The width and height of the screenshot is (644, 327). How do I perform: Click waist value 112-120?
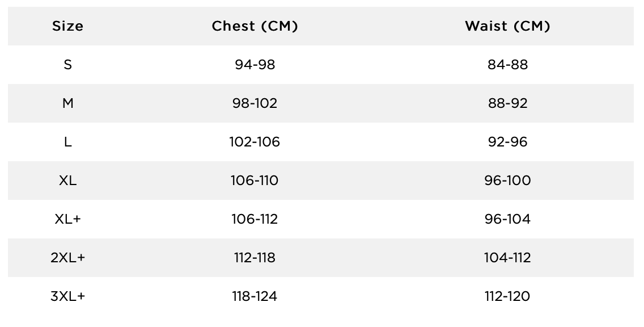coord(507,296)
